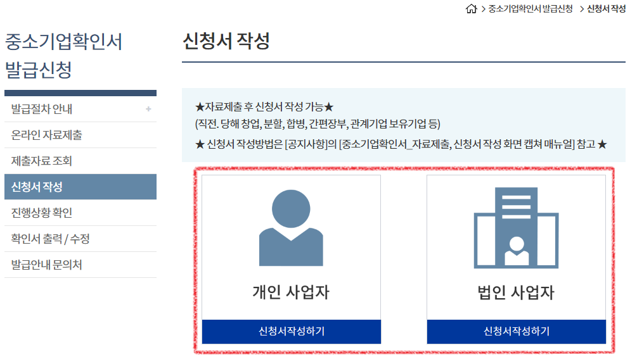Click the 법인 사업자 label text
Screen dimensions: 637x364
(x=516, y=292)
